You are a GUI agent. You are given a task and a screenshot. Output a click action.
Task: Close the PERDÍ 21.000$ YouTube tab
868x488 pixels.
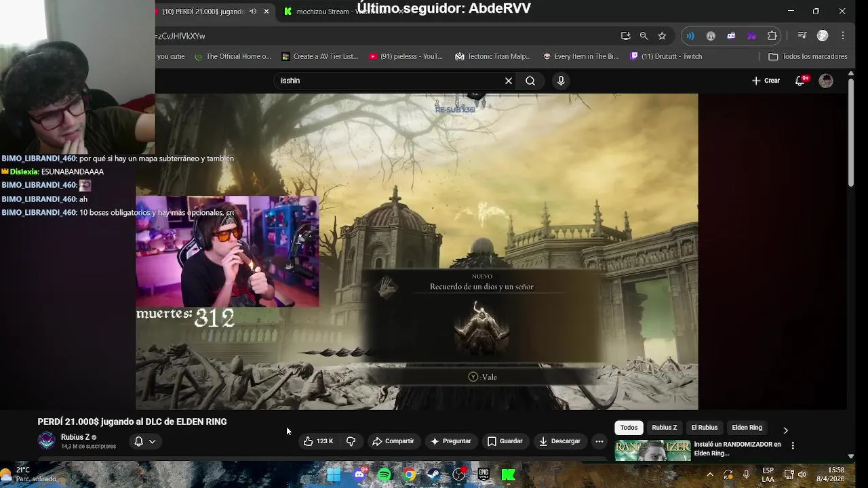coord(267,12)
